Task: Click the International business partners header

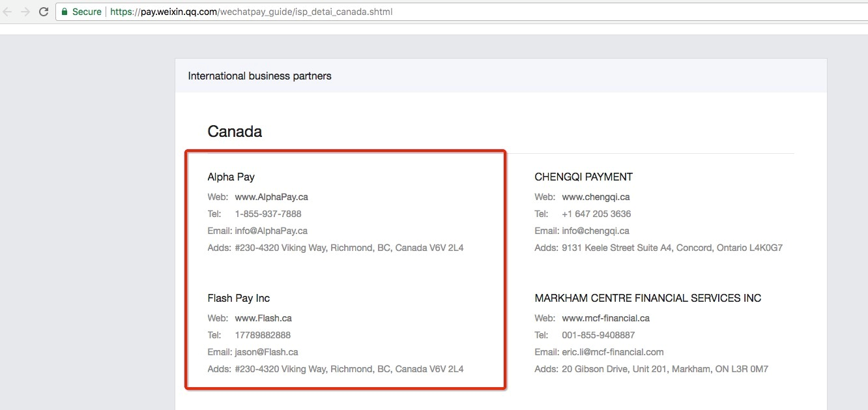Action: pos(259,76)
